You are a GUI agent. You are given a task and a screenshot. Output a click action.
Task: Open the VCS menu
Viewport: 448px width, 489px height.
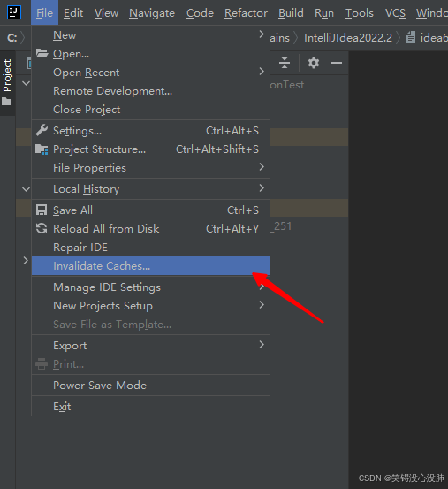coord(395,13)
